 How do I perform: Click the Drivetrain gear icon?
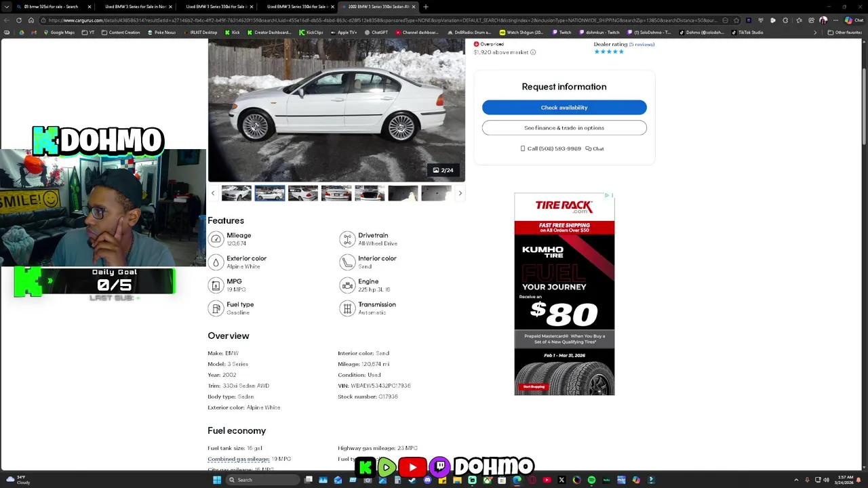(347, 239)
